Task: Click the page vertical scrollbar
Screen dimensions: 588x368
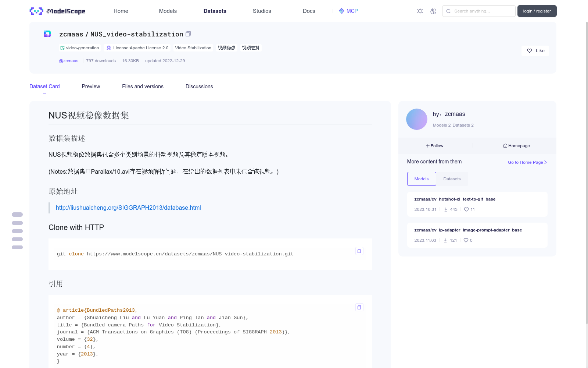Action: pos(587,173)
